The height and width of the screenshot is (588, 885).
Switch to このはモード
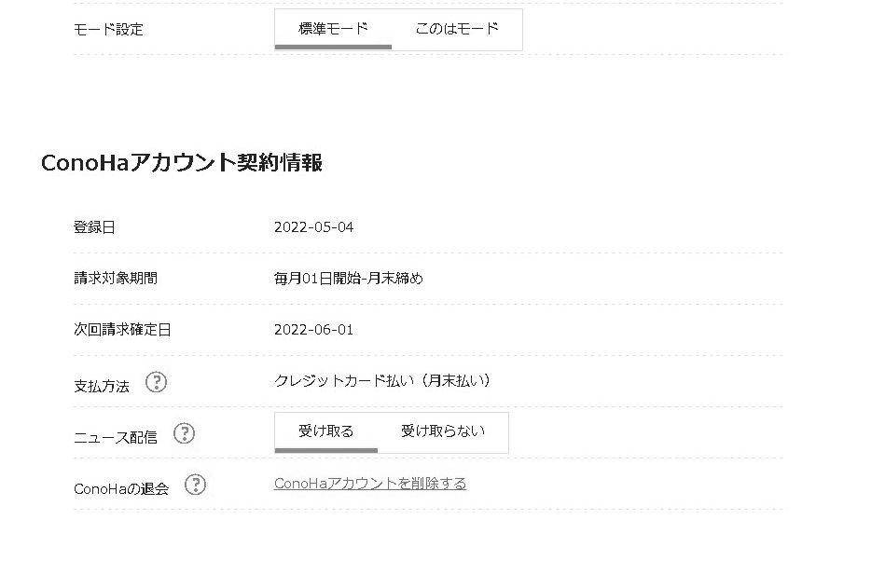457,28
